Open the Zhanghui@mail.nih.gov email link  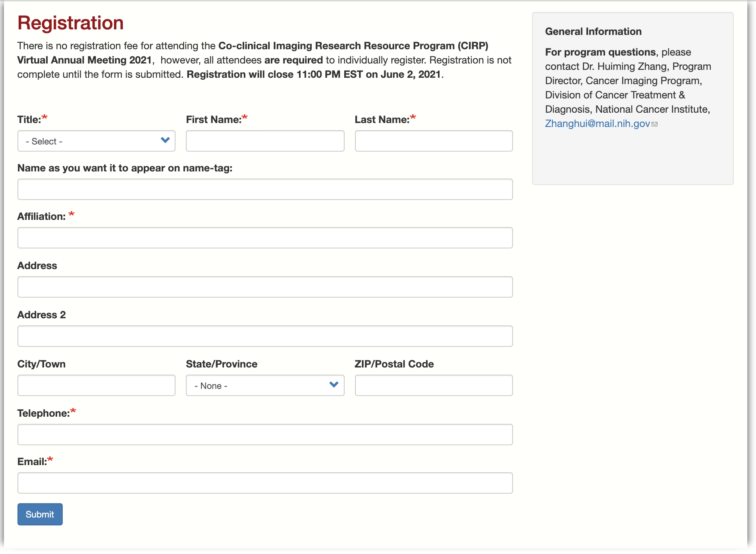pyautogui.click(x=597, y=124)
